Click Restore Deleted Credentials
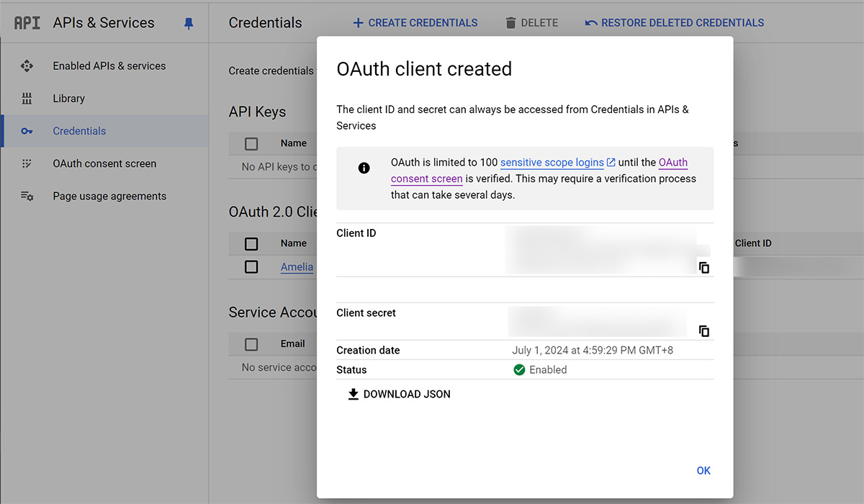This screenshot has width=864, height=504. tap(675, 23)
